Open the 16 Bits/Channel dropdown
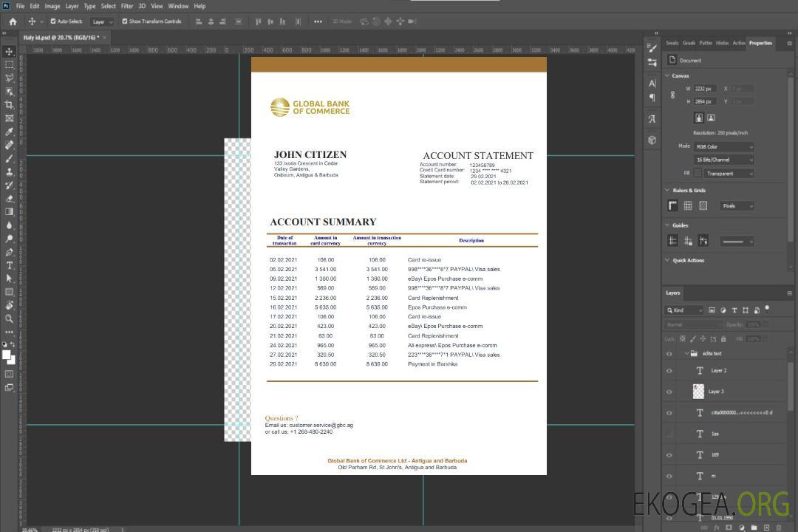Viewport: 798px width, 532px height. click(724, 160)
